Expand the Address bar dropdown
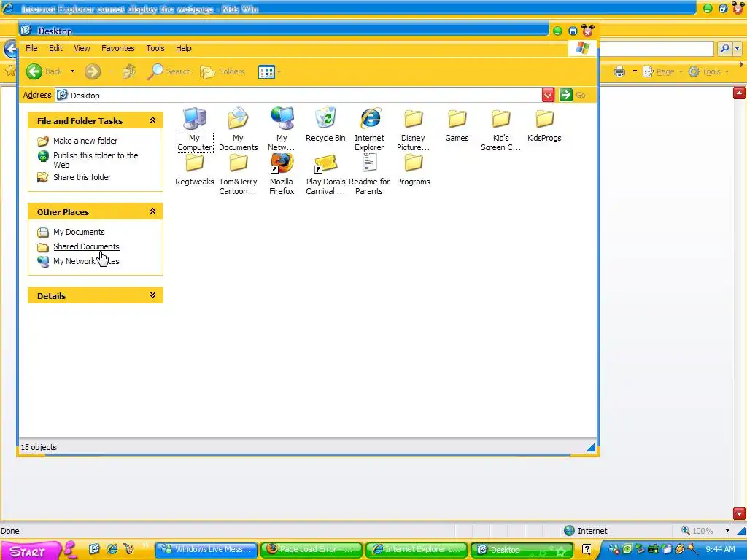Screen dimensions: 747x560 (x=548, y=95)
